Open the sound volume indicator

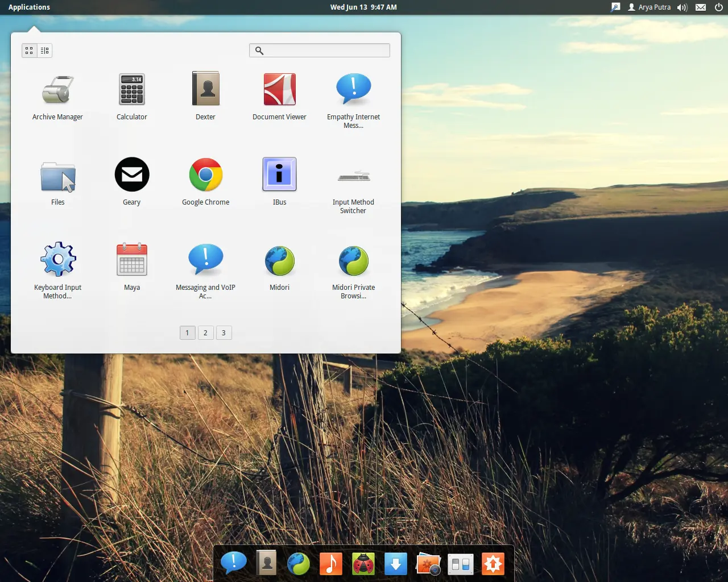[x=682, y=7]
